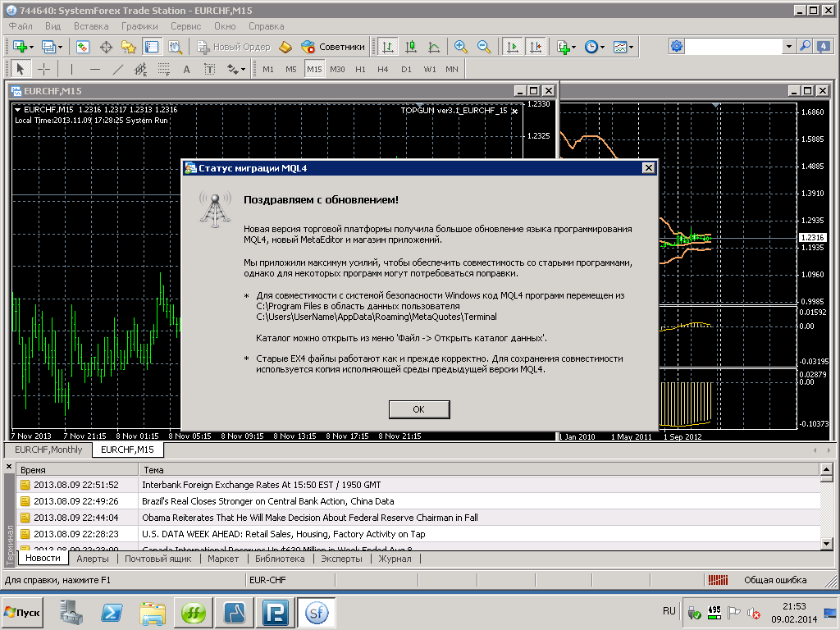Toggle chart auto scroll

pyautogui.click(x=512, y=47)
